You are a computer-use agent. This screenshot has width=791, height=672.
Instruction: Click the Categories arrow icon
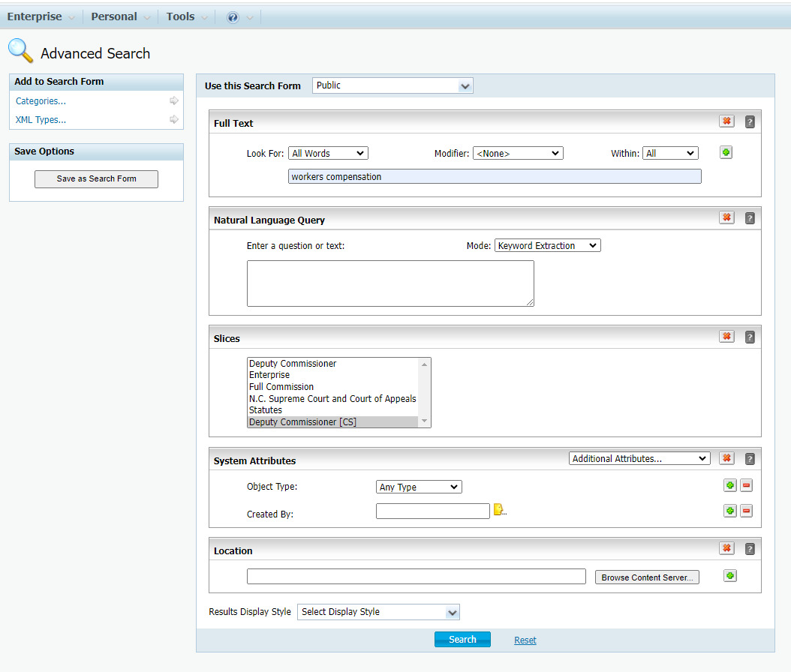click(173, 100)
